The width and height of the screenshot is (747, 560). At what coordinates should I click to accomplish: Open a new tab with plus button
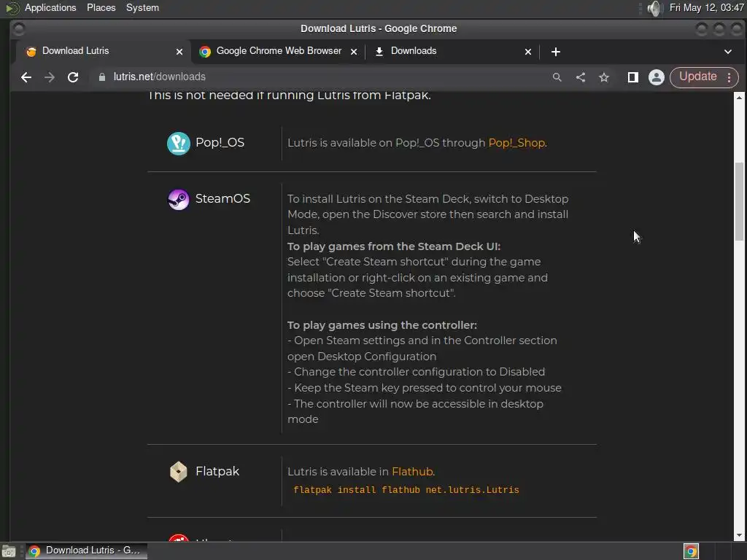pos(555,52)
